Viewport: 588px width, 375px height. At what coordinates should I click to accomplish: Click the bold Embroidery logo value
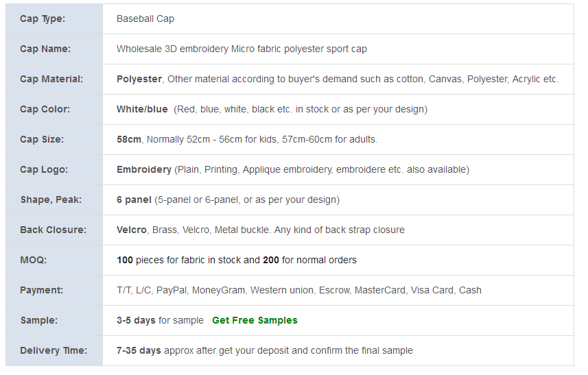click(x=144, y=170)
